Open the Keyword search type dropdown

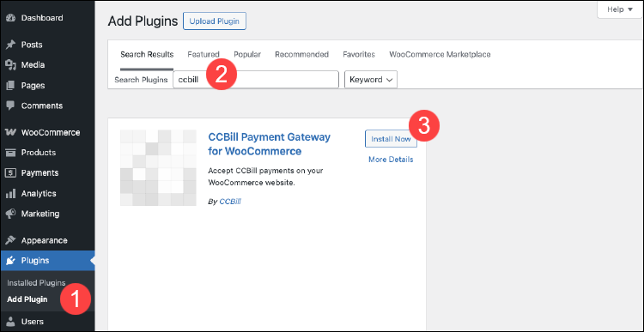click(371, 80)
